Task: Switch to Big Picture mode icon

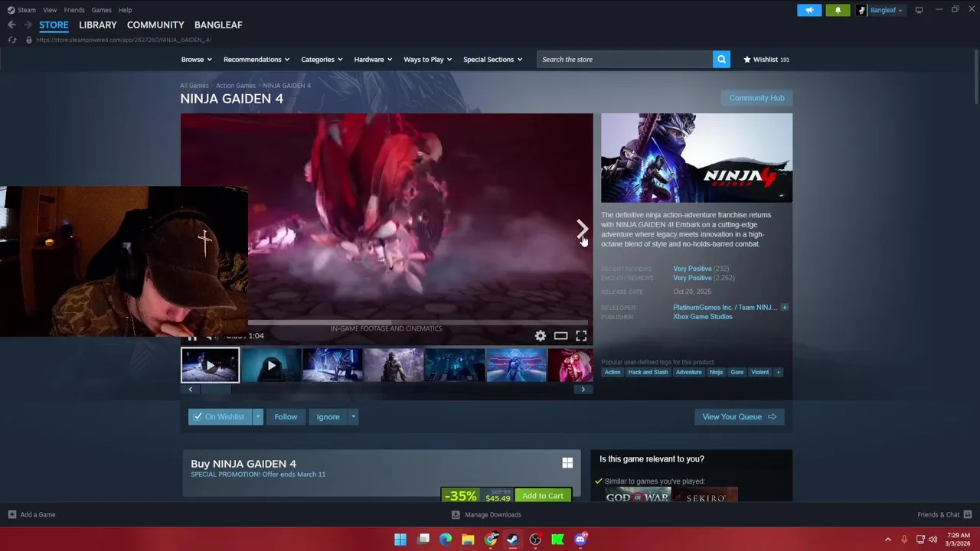Action: point(920,10)
